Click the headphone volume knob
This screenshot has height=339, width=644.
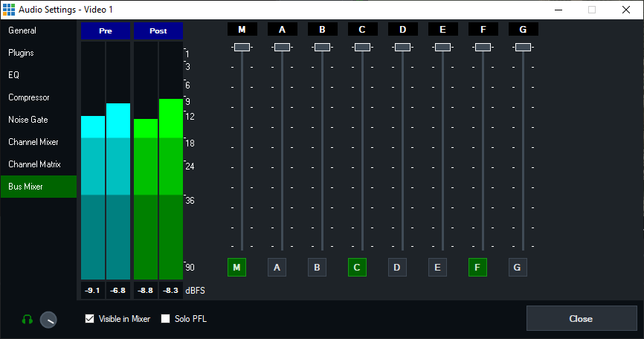(48, 320)
